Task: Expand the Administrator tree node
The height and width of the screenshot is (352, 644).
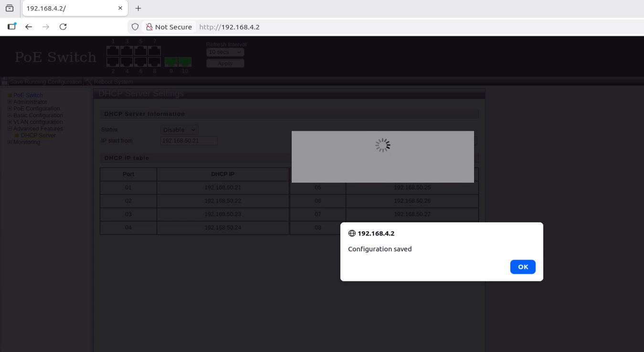Action: [10, 102]
